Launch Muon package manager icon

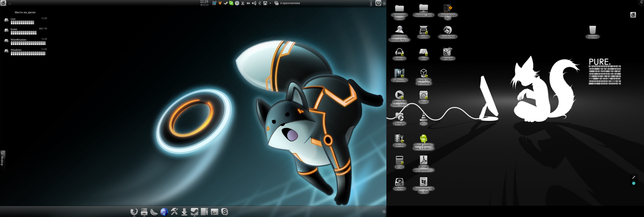tap(424, 97)
